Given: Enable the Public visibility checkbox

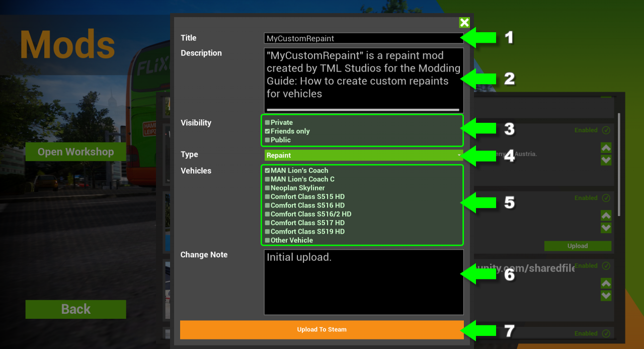Looking at the screenshot, I should pyautogui.click(x=268, y=140).
